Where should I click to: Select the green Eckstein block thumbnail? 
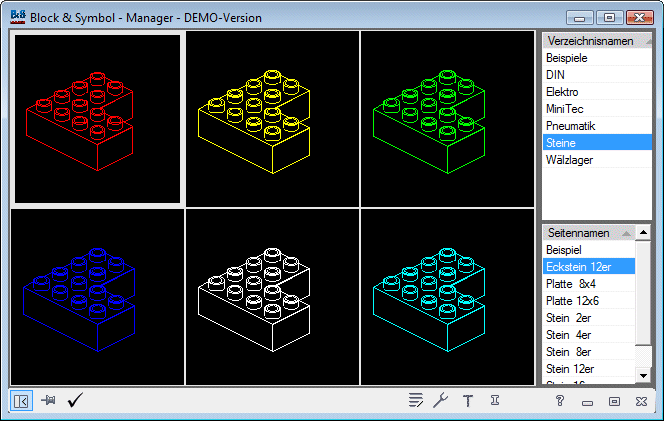[448, 119]
